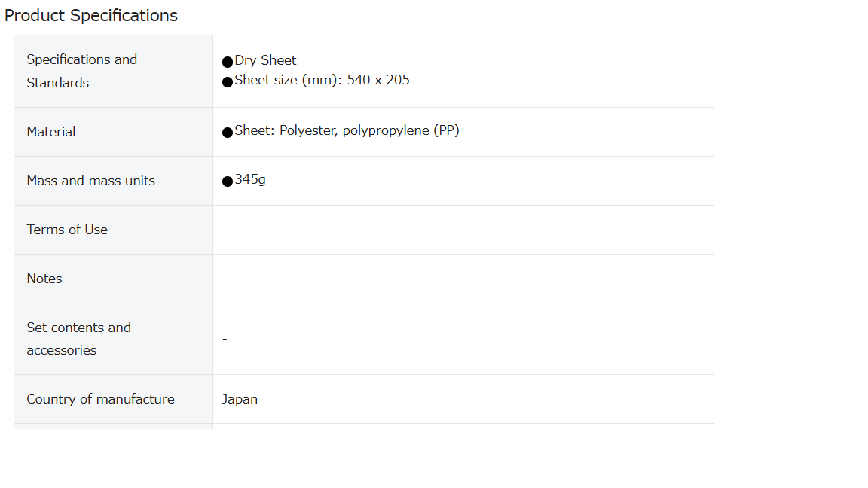Select the Specifications and Standards label
This screenshot has width=868, height=488.
point(82,71)
